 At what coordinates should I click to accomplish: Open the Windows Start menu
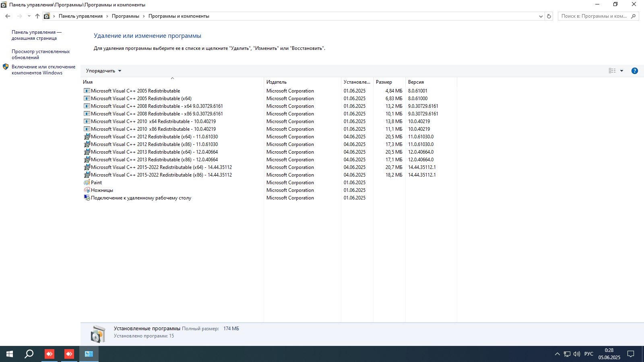tap(10, 354)
